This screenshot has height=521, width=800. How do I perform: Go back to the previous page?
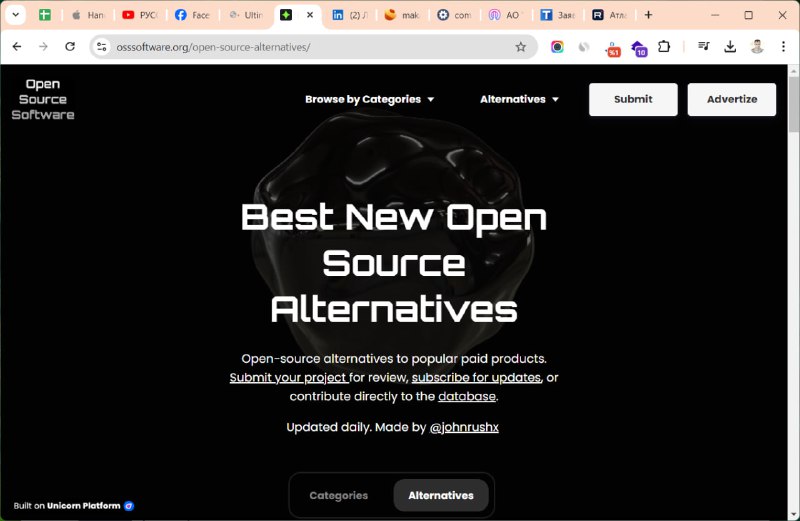point(17,46)
